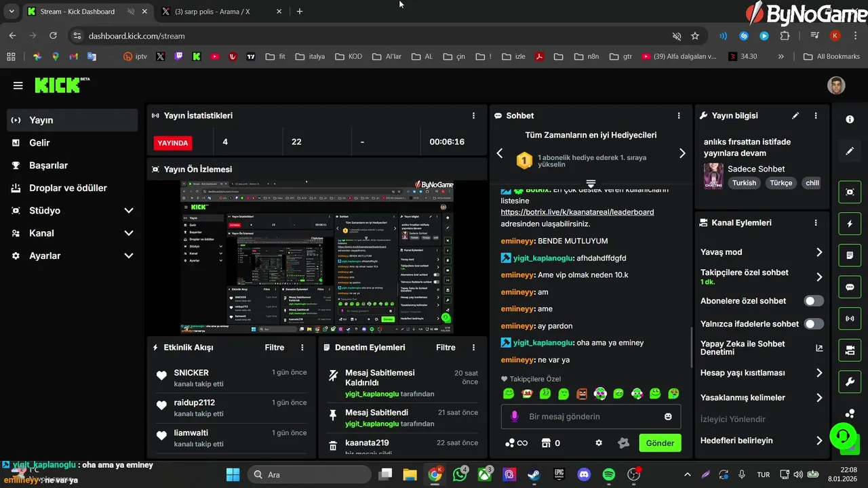This screenshot has height=488, width=868.
Task: Open the hamburger menu beside Kick logo
Action: 18,85
